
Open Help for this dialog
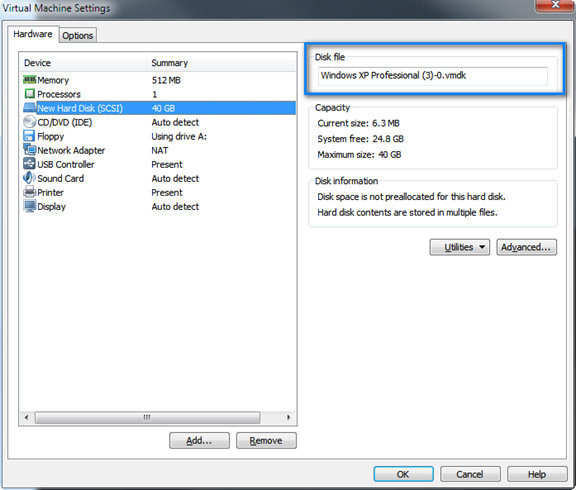[537, 474]
